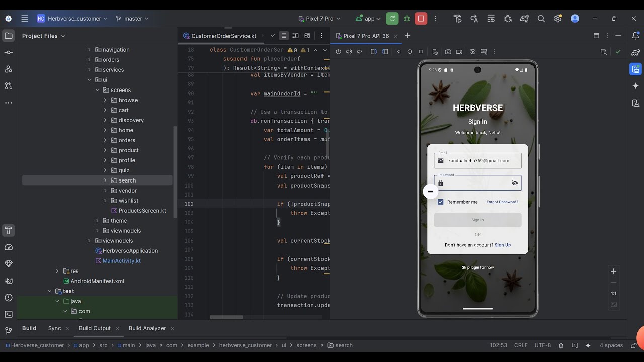
Task: Toggle password visibility eye icon
Action: pyautogui.click(x=515, y=183)
